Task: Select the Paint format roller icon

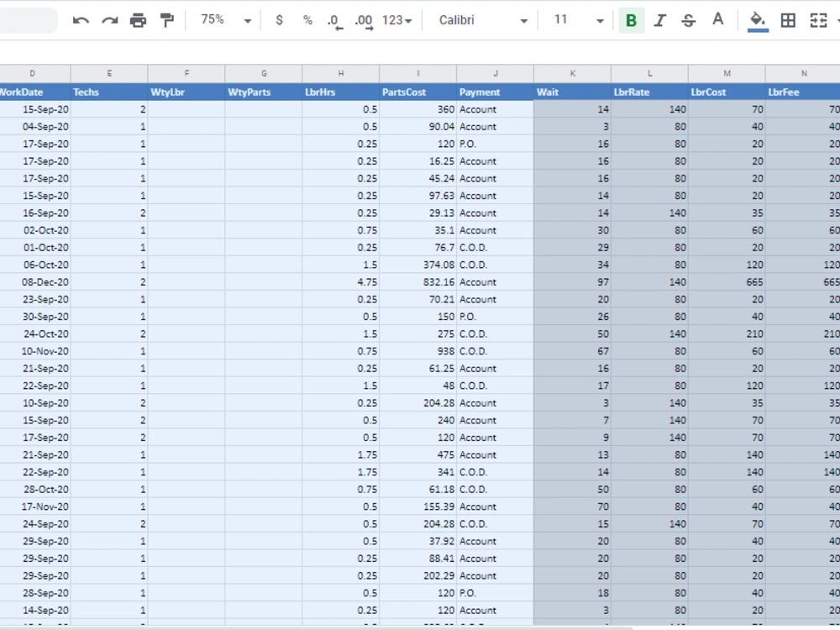Action: [x=167, y=20]
